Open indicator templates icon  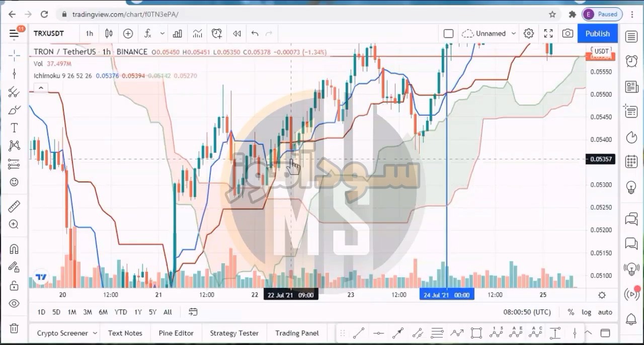[x=197, y=34]
